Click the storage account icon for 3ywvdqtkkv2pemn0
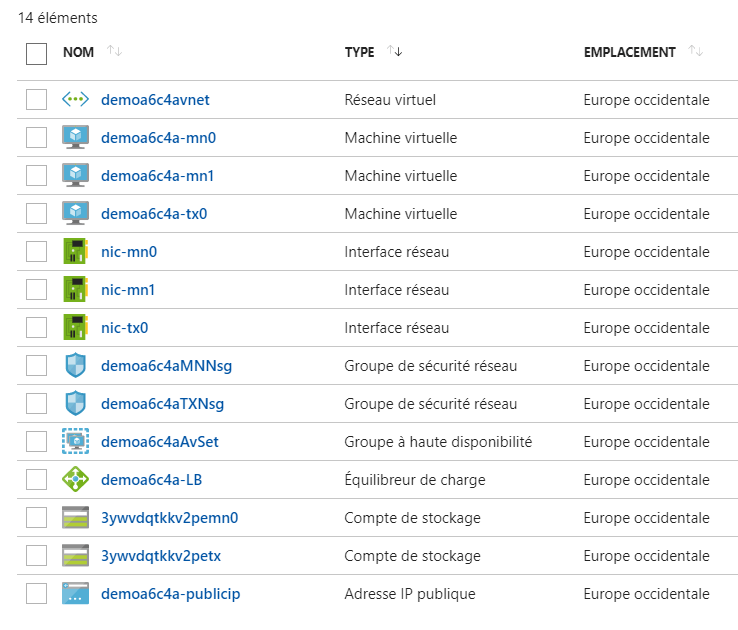Image resolution: width=738 pixels, height=630 pixels. [x=76, y=518]
